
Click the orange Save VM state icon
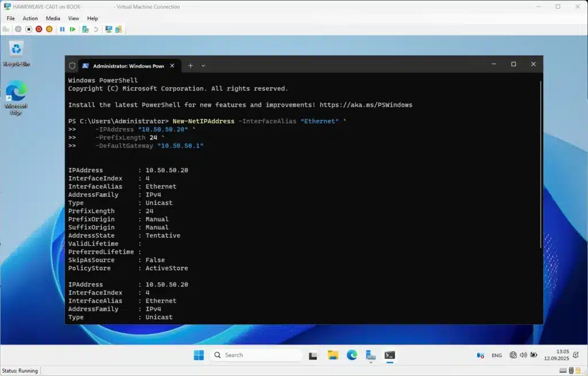coord(49,29)
